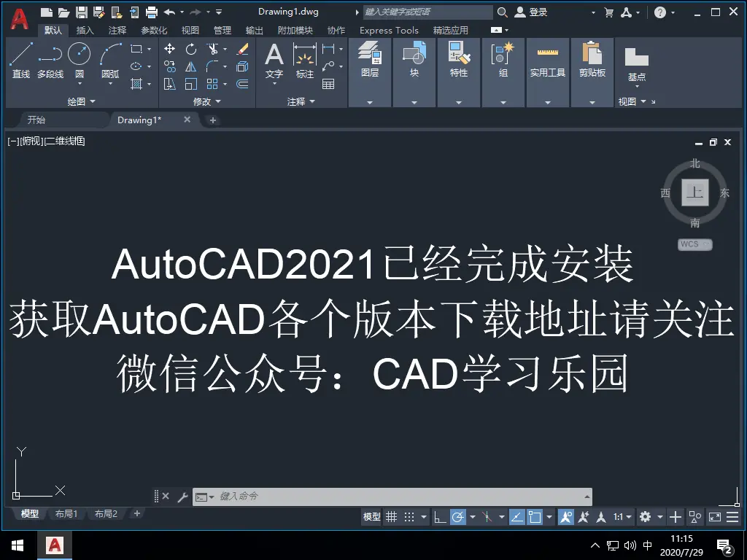Expand the Modify (修改) panel
Viewport: 747px width, 560px height.
pyautogui.click(x=206, y=101)
